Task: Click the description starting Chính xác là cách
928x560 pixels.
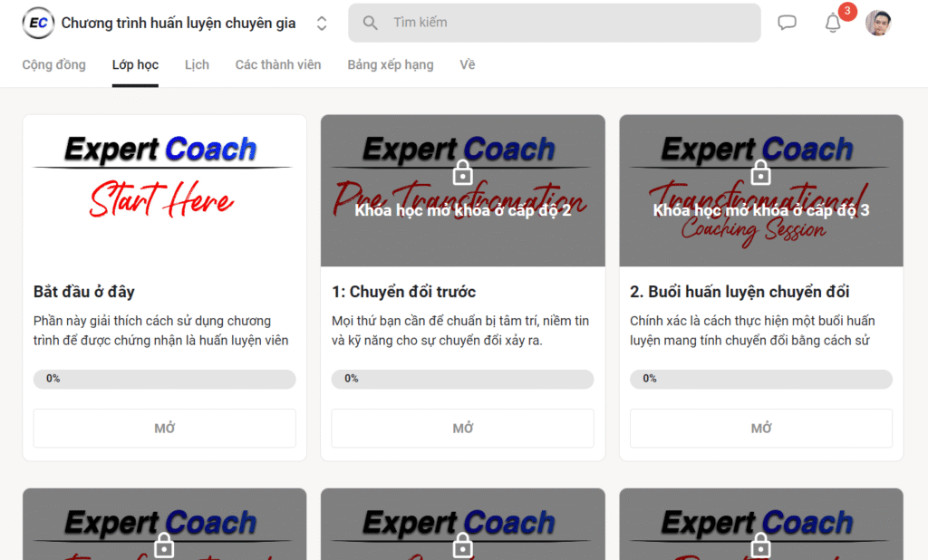Action: click(752, 331)
